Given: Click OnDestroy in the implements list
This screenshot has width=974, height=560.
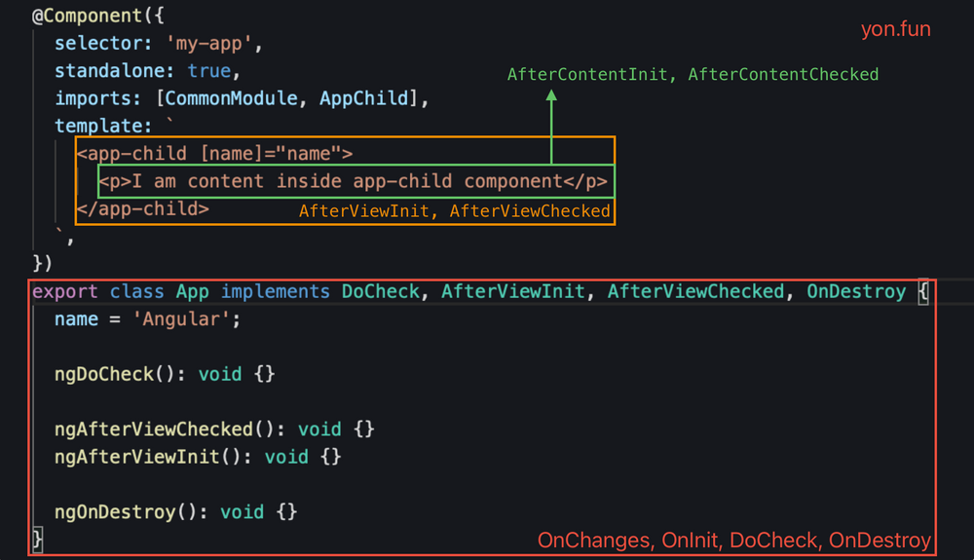Looking at the screenshot, I should (x=856, y=291).
